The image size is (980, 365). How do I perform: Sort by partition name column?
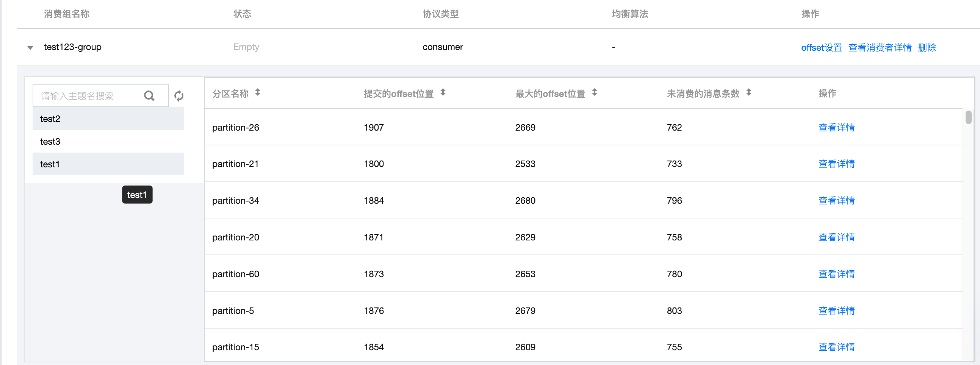(258, 92)
